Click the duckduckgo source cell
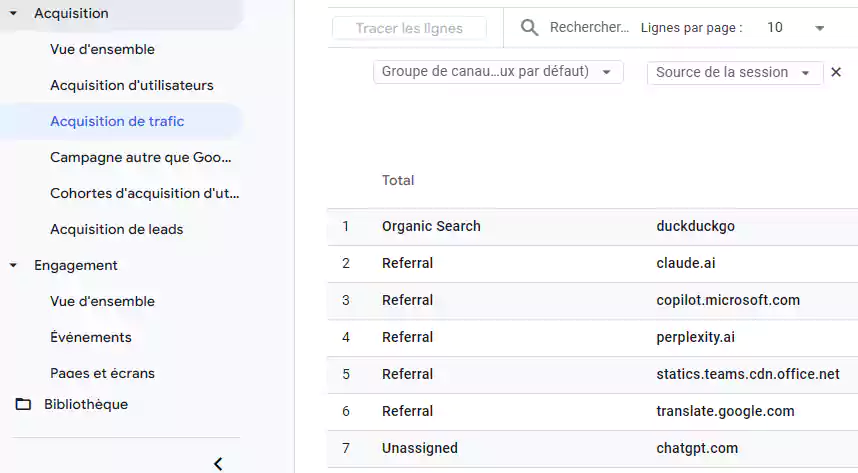The width and height of the screenshot is (858, 473). (x=695, y=226)
